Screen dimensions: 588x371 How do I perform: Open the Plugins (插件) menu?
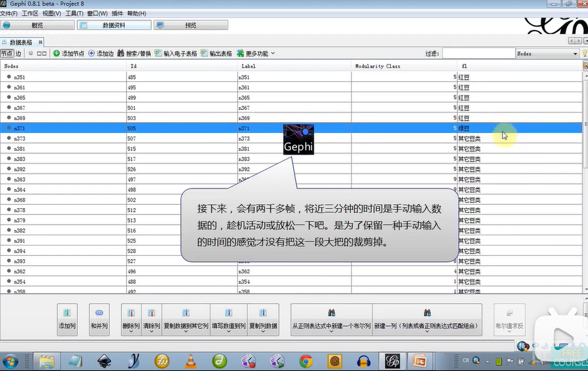pyautogui.click(x=117, y=14)
